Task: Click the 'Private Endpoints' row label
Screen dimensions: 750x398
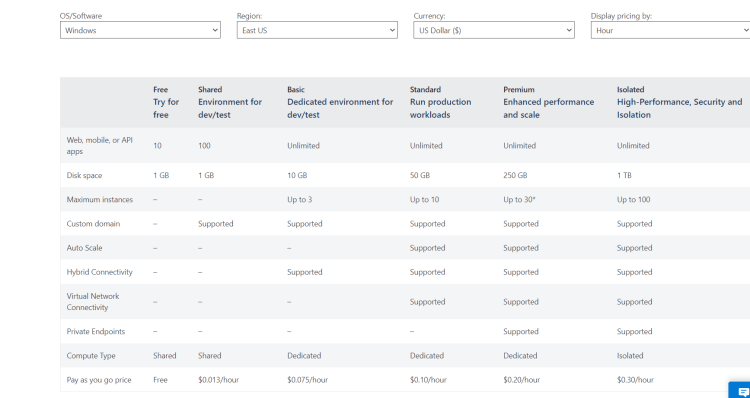Action: [96, 332]
